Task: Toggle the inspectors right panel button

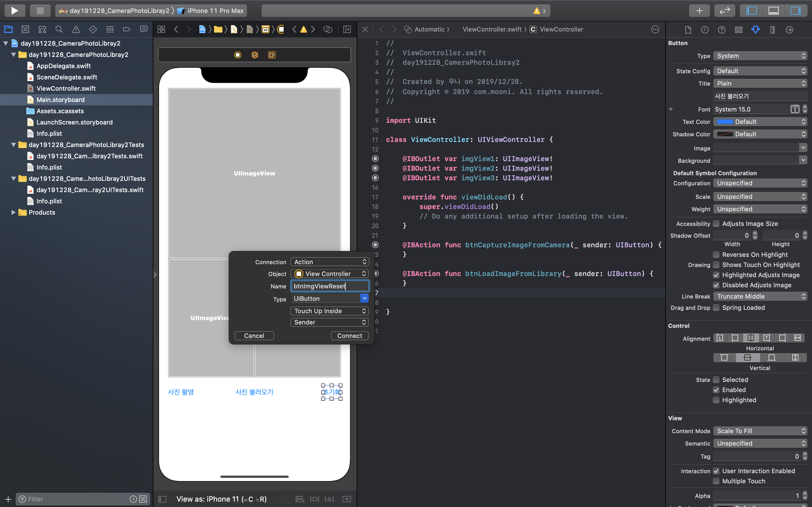Action: [795, 10]
